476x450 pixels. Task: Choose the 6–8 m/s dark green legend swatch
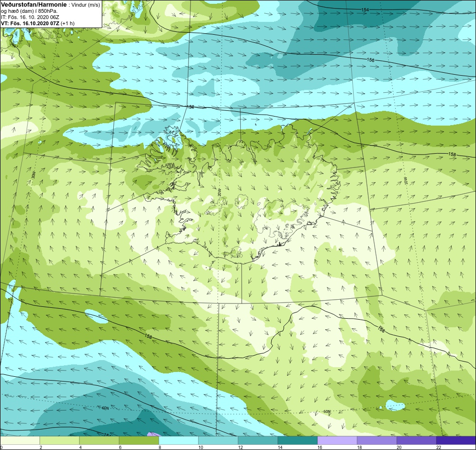[x=139, y=440]
